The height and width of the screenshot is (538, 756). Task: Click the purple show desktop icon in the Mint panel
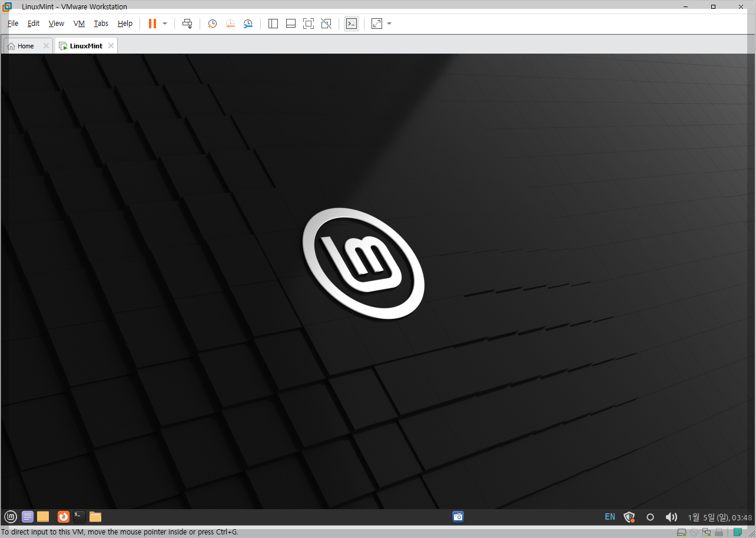point(28,517)
